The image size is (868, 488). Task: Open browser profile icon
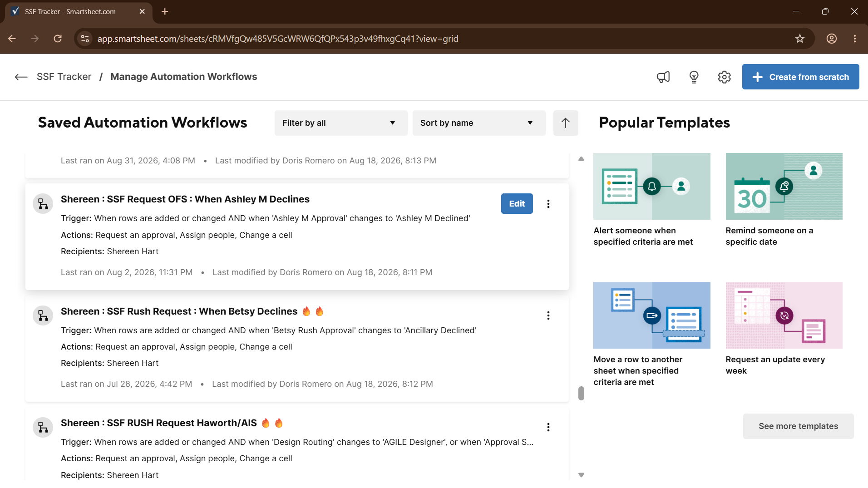831,39
